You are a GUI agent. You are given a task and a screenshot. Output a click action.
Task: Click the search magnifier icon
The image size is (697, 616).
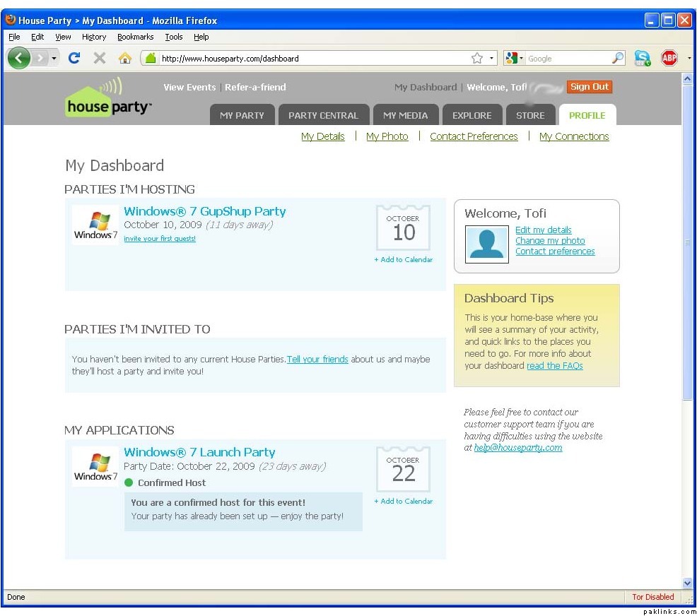[618, 59]
